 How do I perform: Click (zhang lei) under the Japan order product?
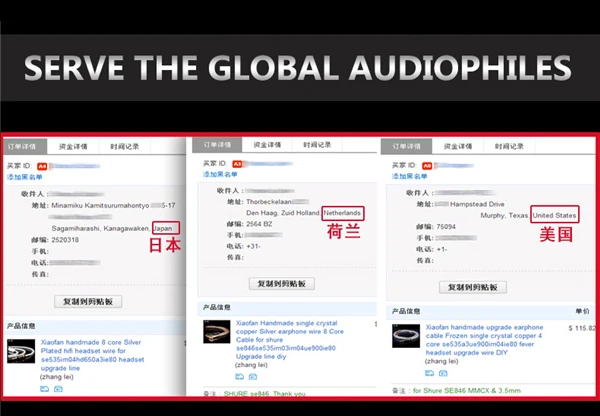click(57, 377)
